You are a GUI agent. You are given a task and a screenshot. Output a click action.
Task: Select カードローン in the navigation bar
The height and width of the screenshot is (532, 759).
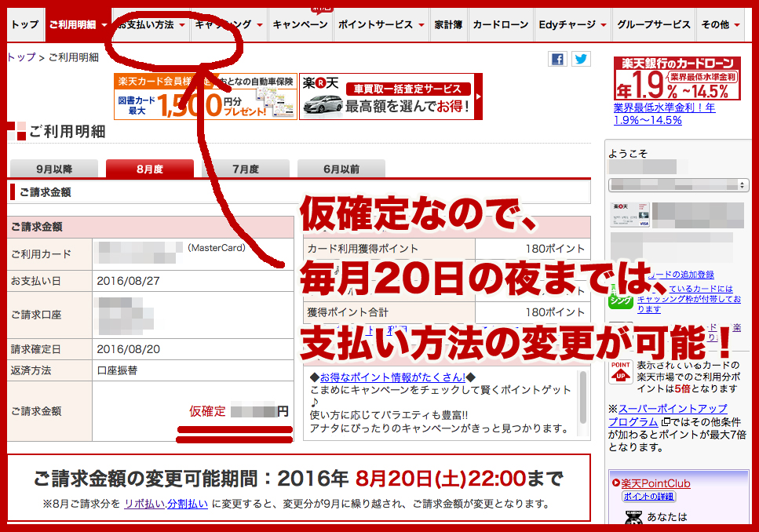click(x=501, y=24)
